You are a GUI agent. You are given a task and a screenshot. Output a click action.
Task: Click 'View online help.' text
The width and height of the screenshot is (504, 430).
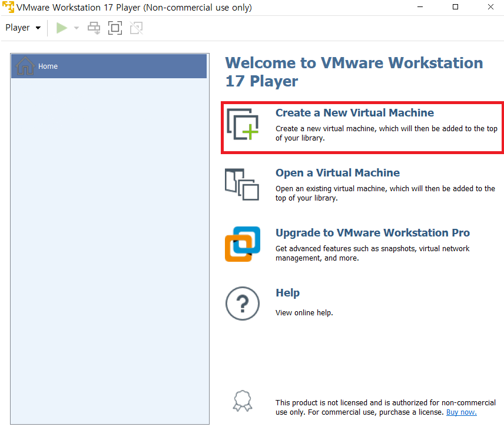point(304,313)
